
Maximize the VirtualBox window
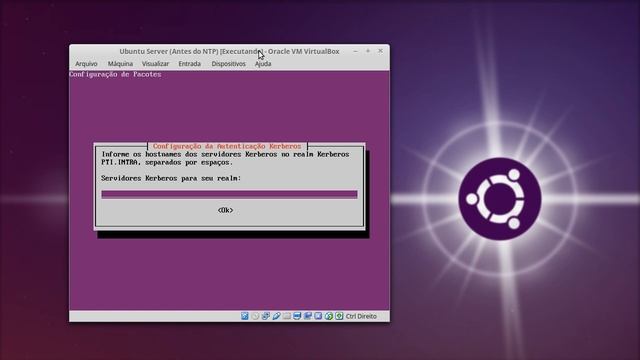tap(368, 51)
